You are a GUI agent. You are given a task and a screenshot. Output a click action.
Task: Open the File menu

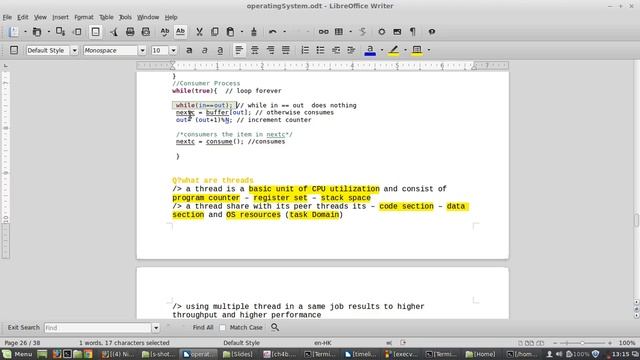coord(7,17)
